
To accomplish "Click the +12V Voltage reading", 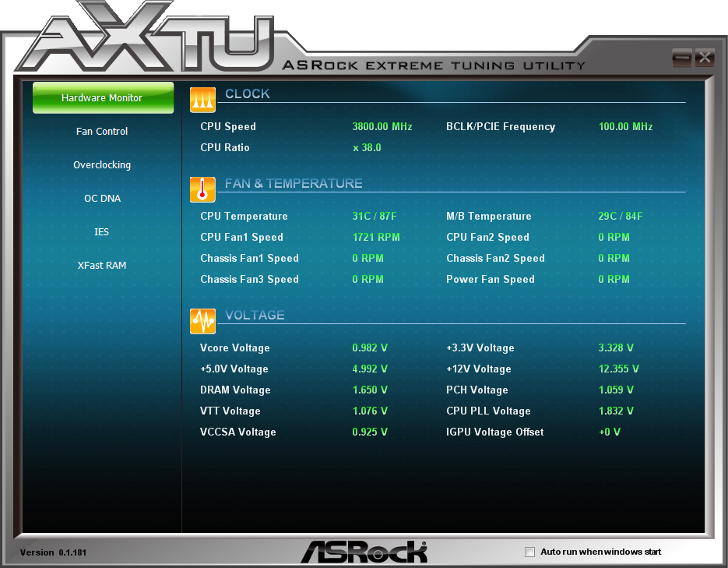I will point(618,369).
